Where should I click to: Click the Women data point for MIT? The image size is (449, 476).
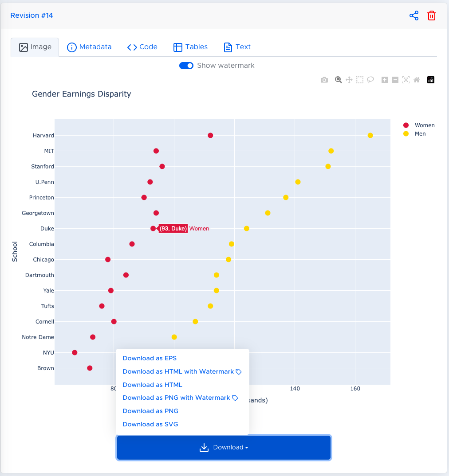(x=156, y=151)
